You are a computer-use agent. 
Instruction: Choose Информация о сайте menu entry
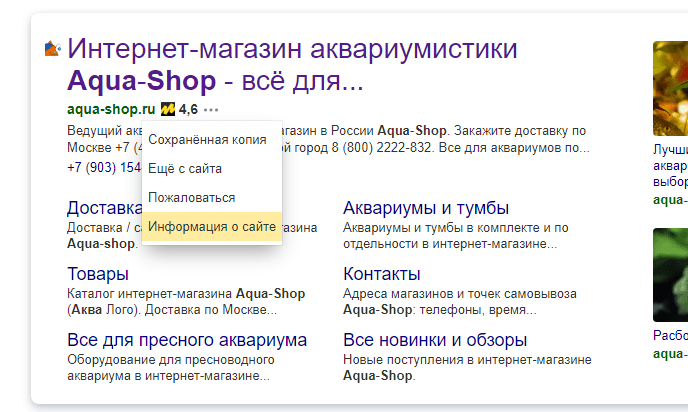[x=212, y=226]
